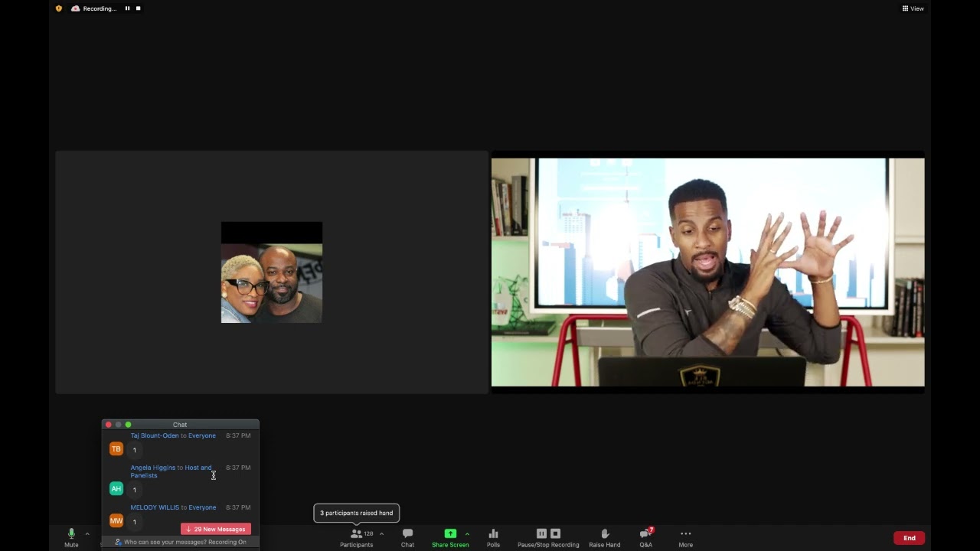Screen dimensions: 980x551
Task: Expand audio options arrow next to Mute
Action: [87, 534]
